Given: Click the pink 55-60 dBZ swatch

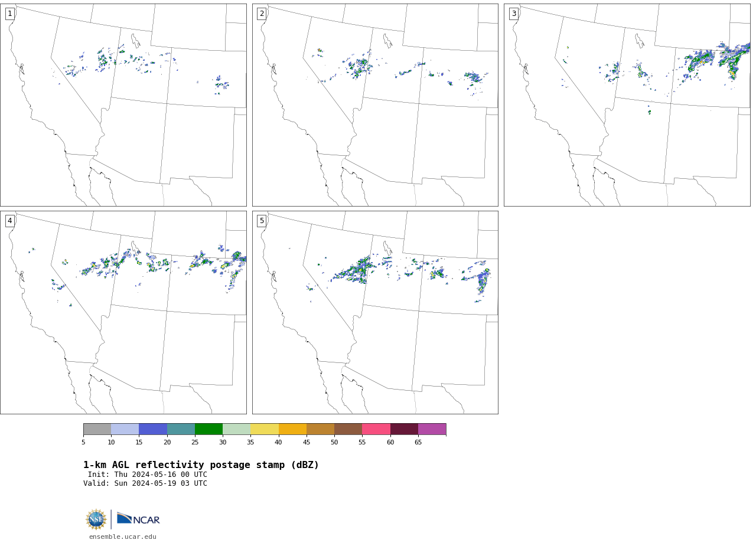Looking at the screenshot, I should click(x=376, y=429).
